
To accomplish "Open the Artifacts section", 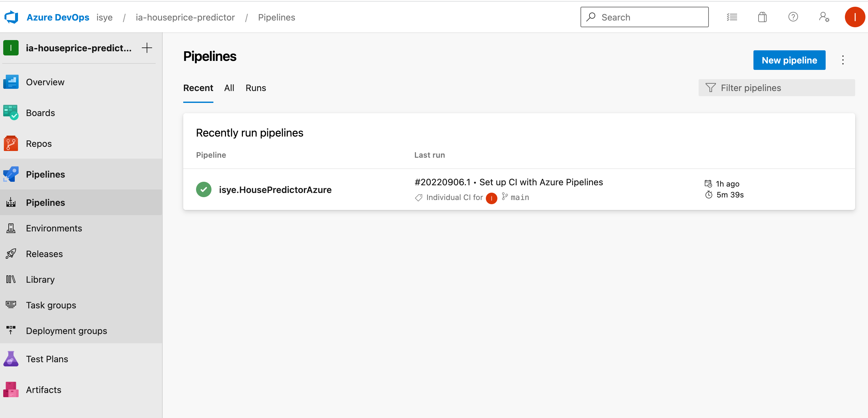I will point(43,389).
